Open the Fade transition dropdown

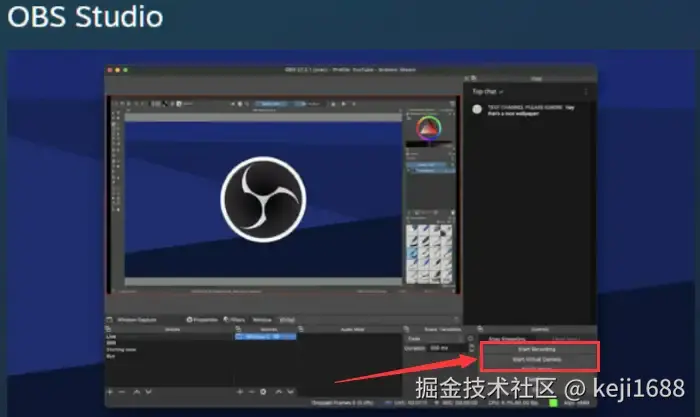point(434,338)
